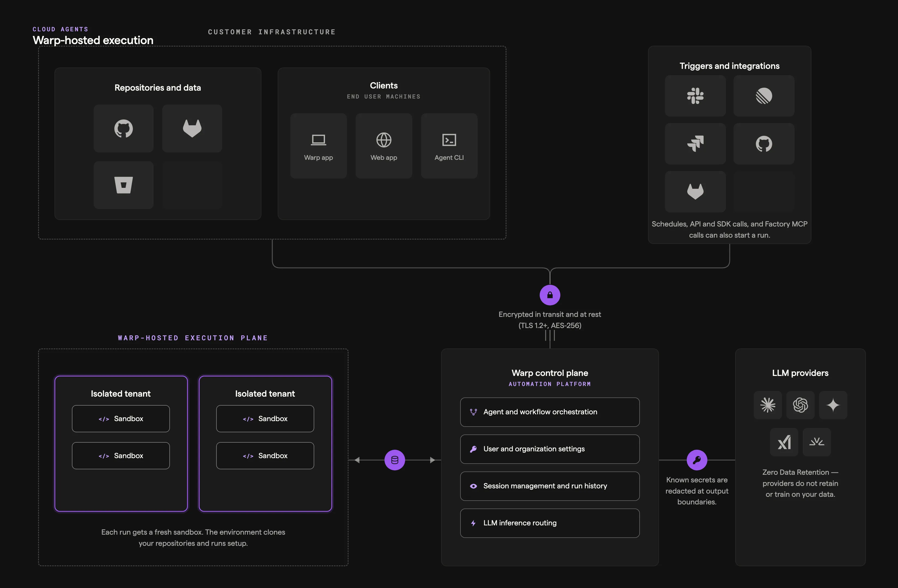Click the CLOUD AGENTS label
Image resolution: width=898 pixels, height=588 pixels.
click(60, 29)
